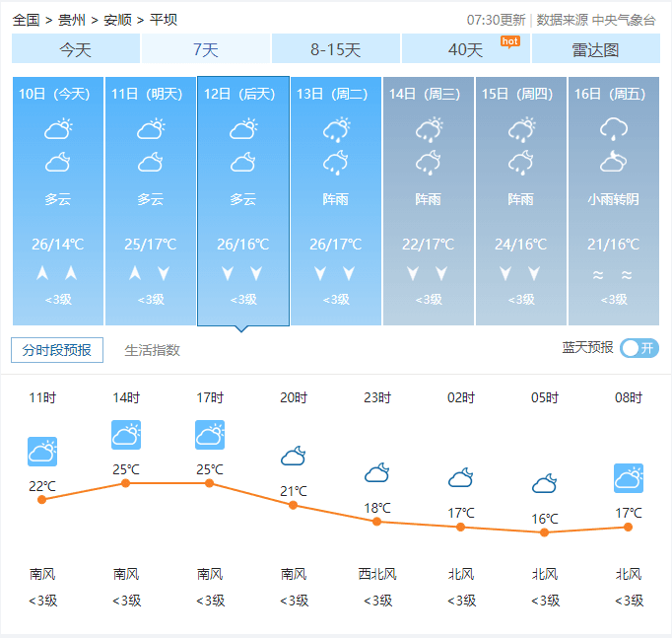Click the daytime shower icon on 13日
This screenshot has height=638, width=672.
(x=336, y=129)
